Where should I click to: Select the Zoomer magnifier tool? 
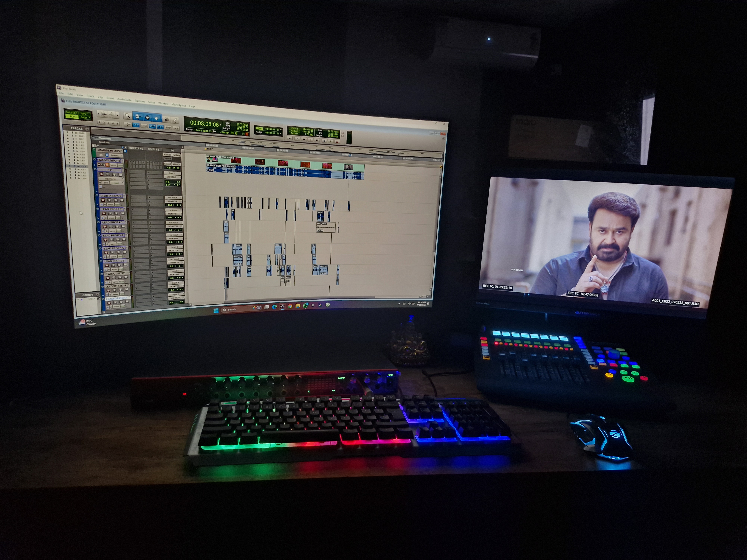(127, 116)
